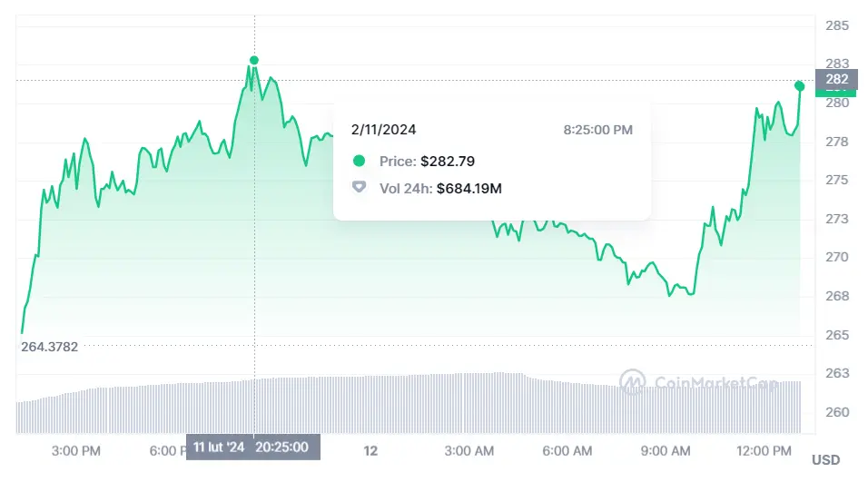The image size is (868, 482).
Task: Click the USD currency label
Action: click(825, 460)
